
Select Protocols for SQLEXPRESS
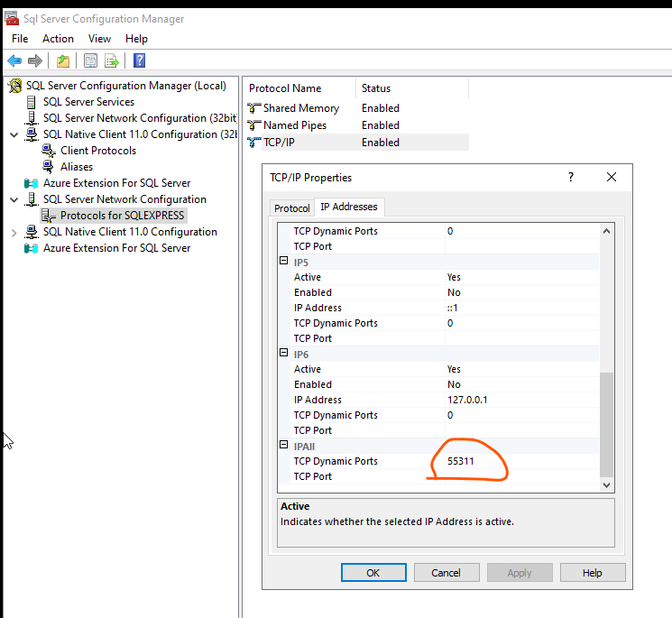pyautogui.click(x=122, y=216)
